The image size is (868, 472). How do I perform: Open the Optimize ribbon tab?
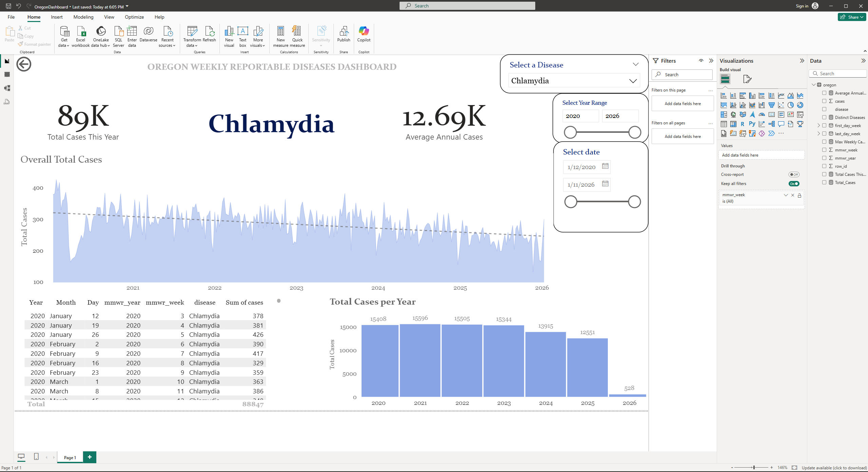point(134,17)
